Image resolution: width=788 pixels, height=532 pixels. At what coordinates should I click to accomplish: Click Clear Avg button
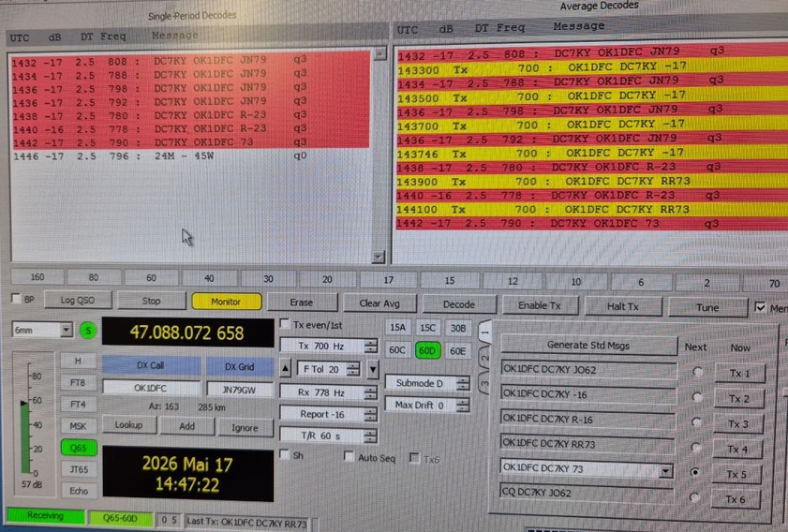379,303
